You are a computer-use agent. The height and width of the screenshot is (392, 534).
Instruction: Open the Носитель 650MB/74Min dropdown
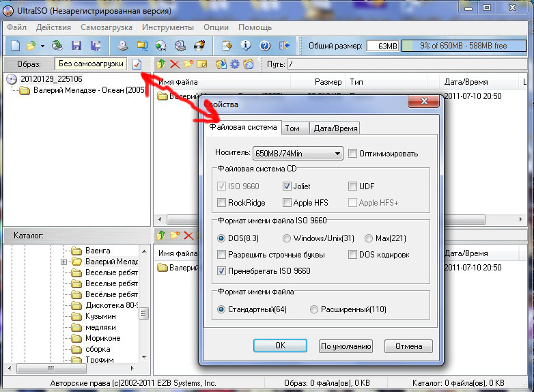coord(297,154)
